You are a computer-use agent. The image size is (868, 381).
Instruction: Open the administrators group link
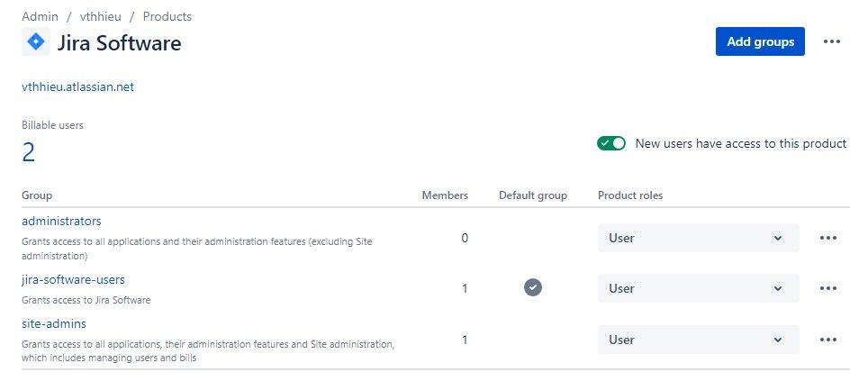click(61, 221)
